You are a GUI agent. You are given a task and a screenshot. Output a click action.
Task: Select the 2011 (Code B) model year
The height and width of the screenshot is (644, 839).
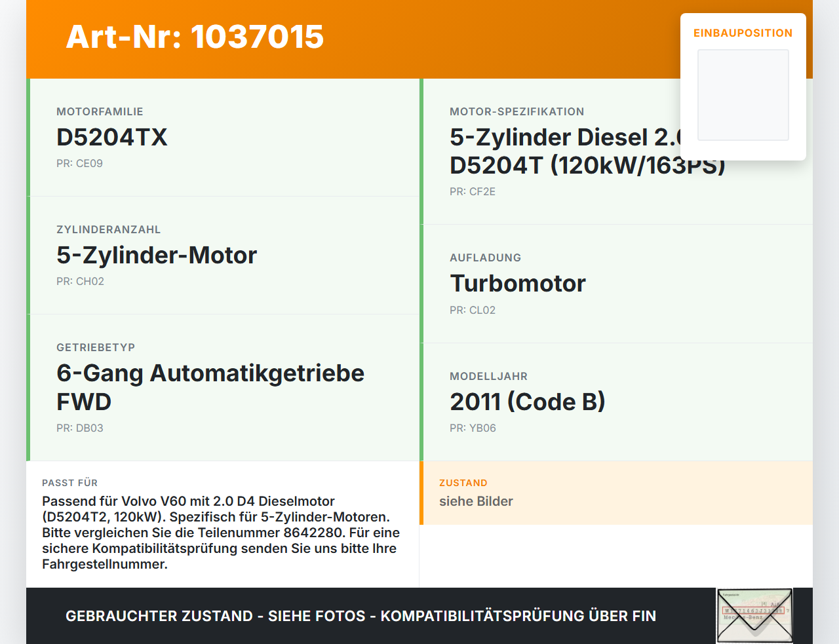(x=528, y=402)
